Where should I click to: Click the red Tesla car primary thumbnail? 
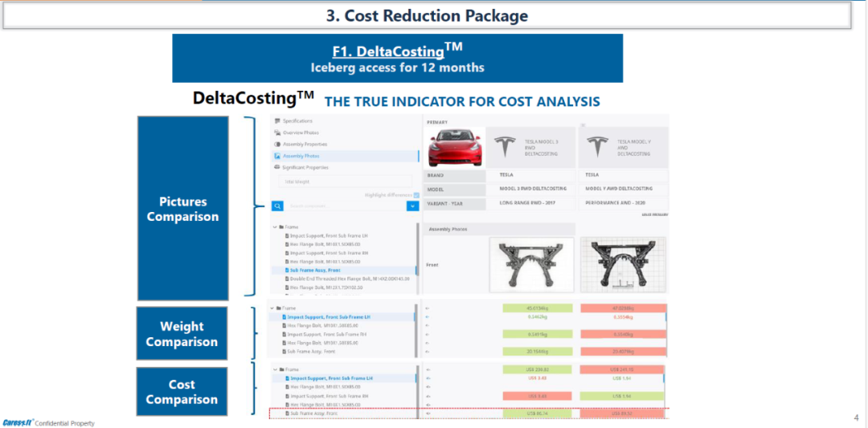[x=454, y=148]
